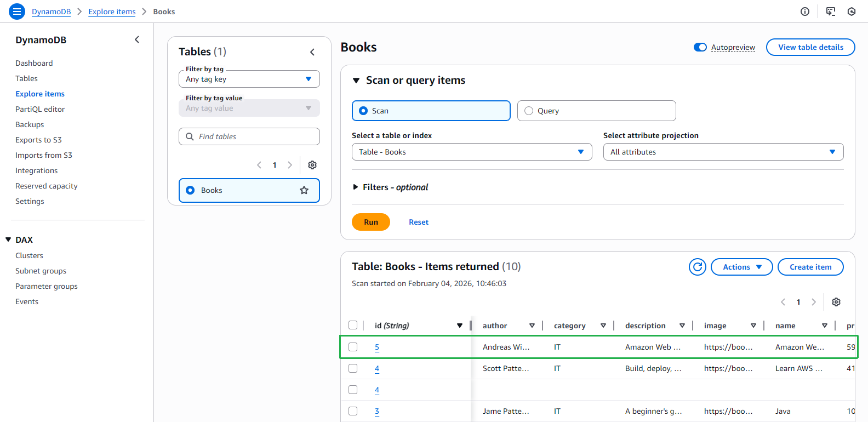Click the Reset button

419,222
